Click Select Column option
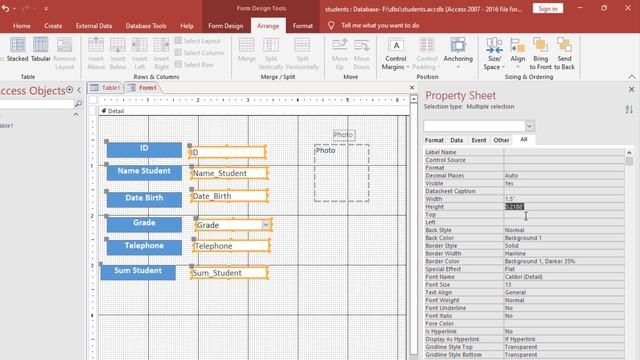 [x=199, y=53]
